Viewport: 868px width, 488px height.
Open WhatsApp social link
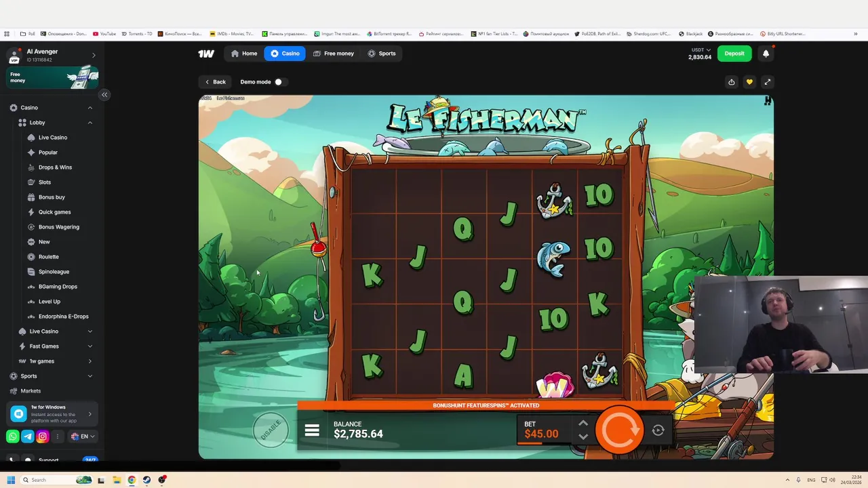coord(12,436)
